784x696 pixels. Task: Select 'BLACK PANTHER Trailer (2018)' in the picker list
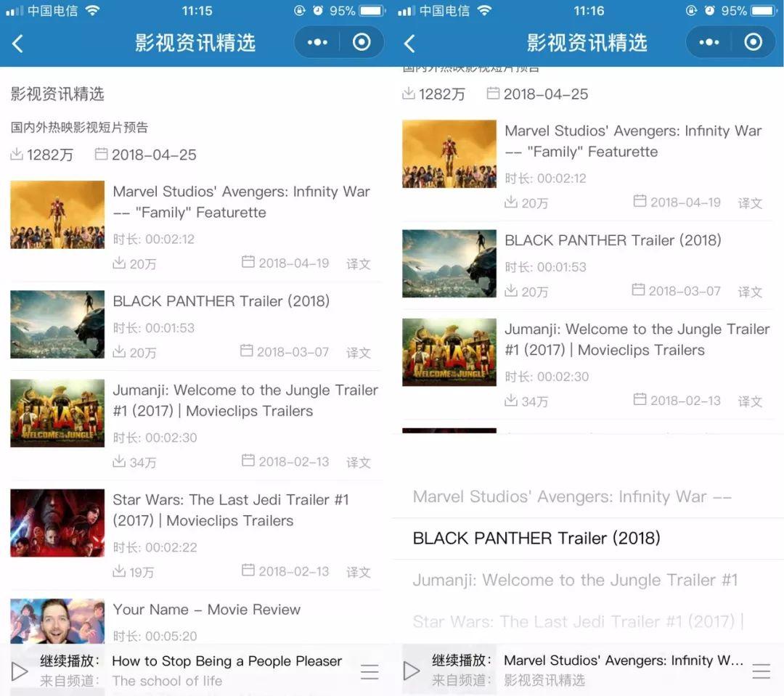point(536,538)
